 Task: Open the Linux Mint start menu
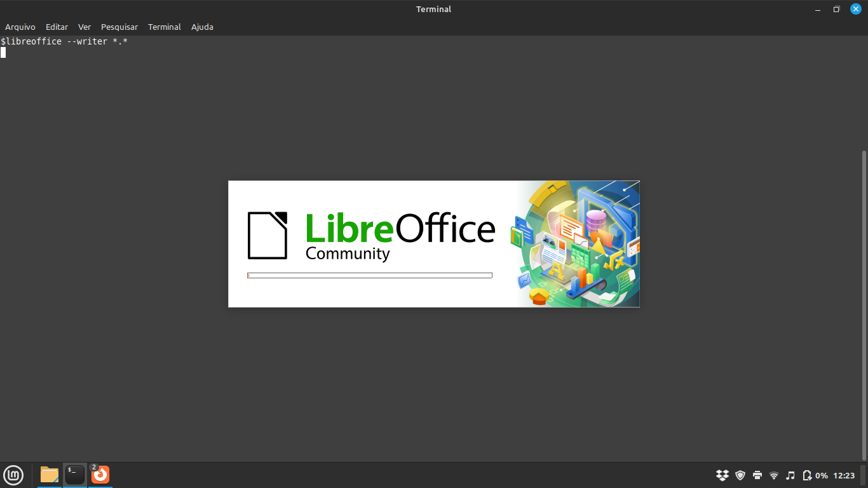(x=13, y=475)
